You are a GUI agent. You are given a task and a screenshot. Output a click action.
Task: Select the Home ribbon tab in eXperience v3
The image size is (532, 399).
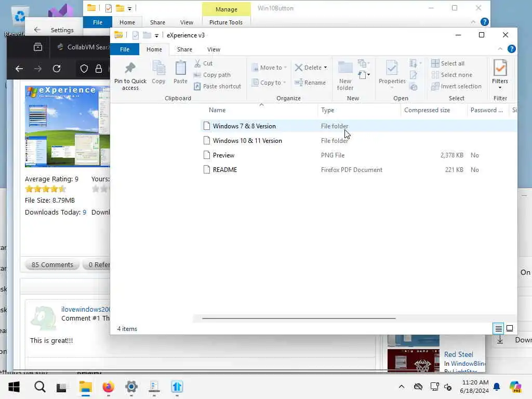pos(154,49)
